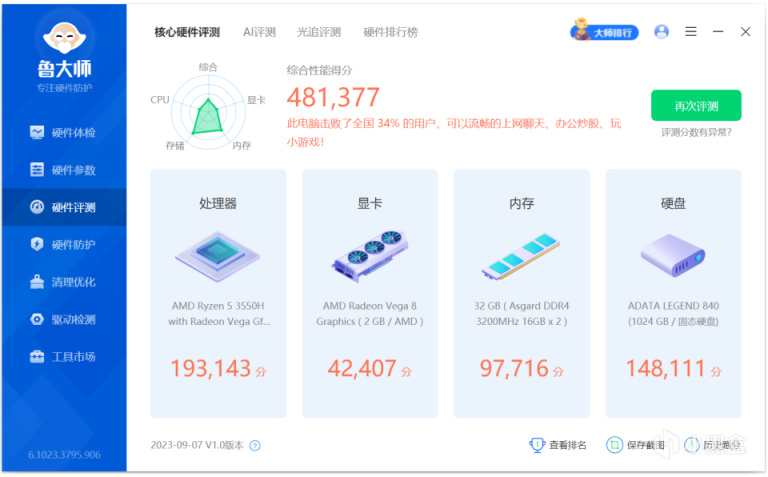Click the 显卡 graphics card icon
This screenshot has width=768, height=477.
(x=370, y=256)
